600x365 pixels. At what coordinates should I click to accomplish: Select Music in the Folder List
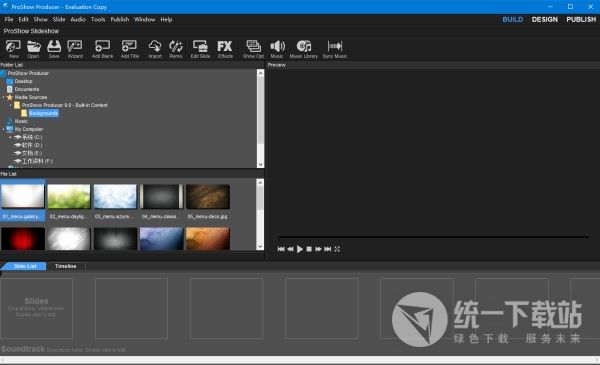[x=21, y=121]
